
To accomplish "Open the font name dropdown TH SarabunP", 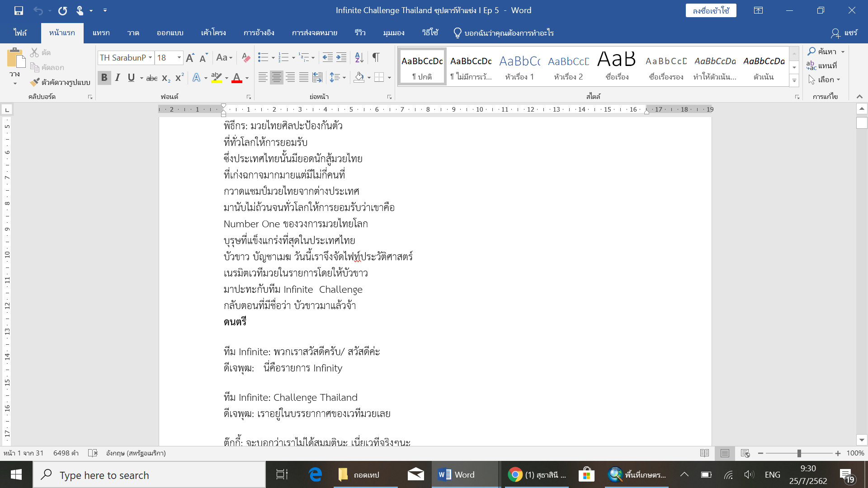I will 150,57.
